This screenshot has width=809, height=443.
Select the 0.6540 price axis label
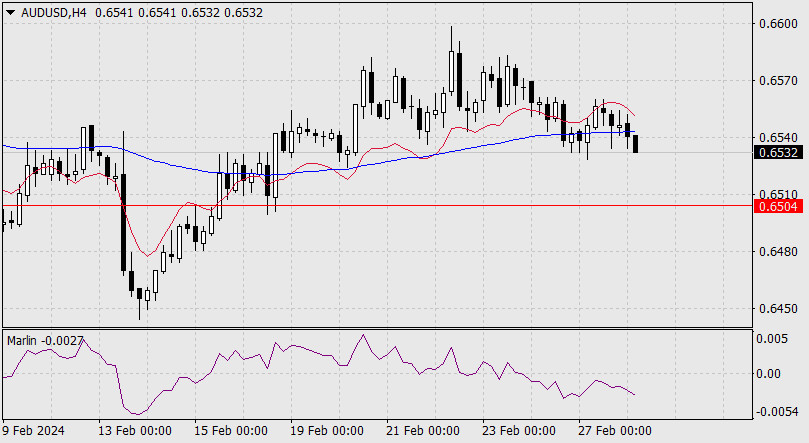[778, 138]
